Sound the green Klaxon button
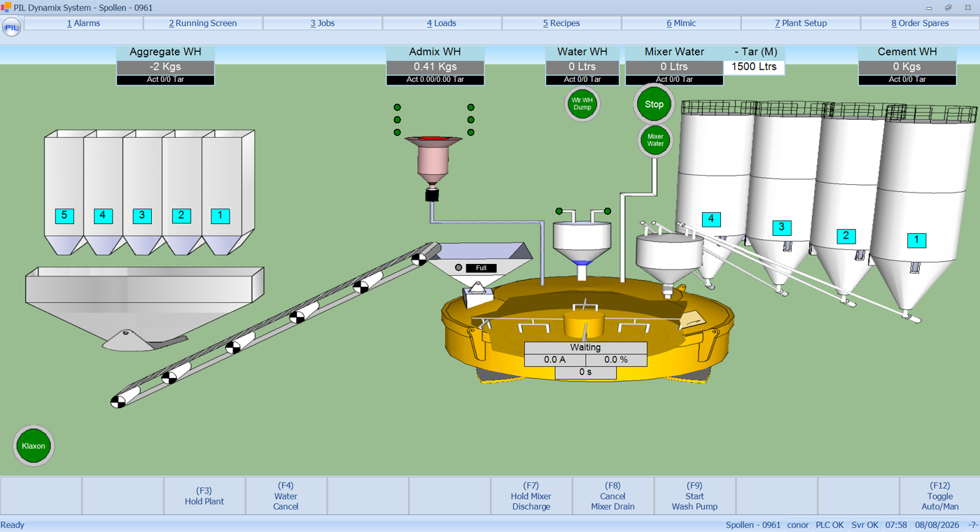This screenshot has width=980, height=532. pyautogui.click(x=34, y=446)
